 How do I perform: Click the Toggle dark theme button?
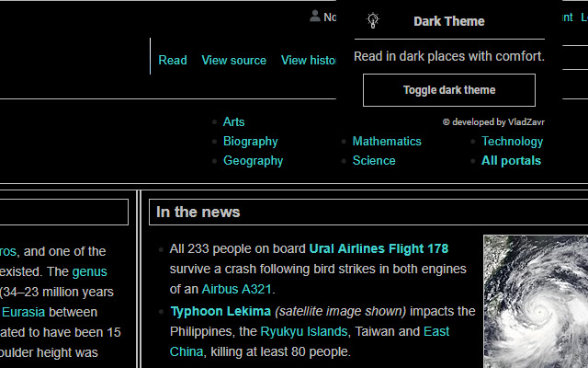pos(449,90)
